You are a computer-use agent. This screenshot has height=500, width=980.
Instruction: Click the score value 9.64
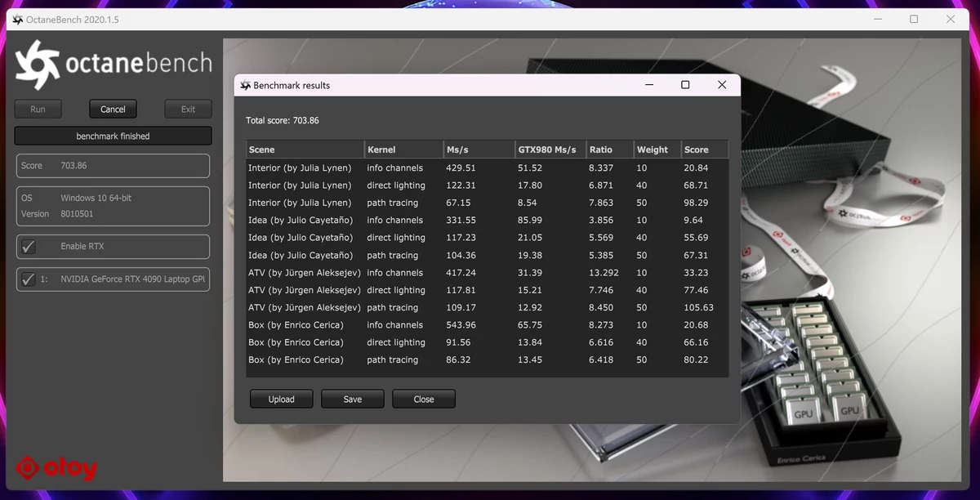tap(693, 221)
